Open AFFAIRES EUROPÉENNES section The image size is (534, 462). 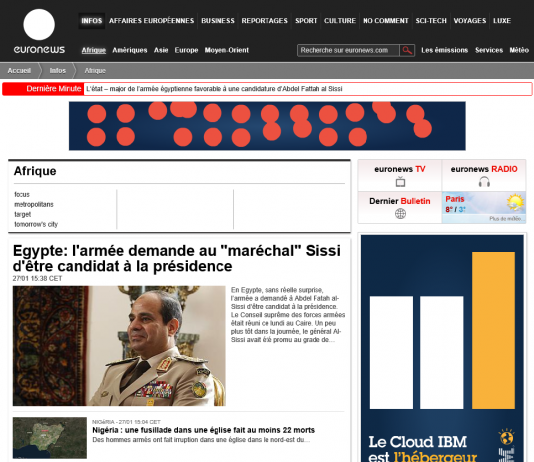point(152,21)
